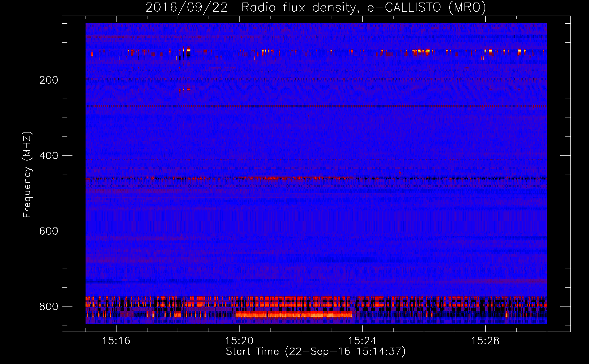This screenshot has width=589, height=364.
Task: Click the 200 frequency tick label
Action: (49, 80)
